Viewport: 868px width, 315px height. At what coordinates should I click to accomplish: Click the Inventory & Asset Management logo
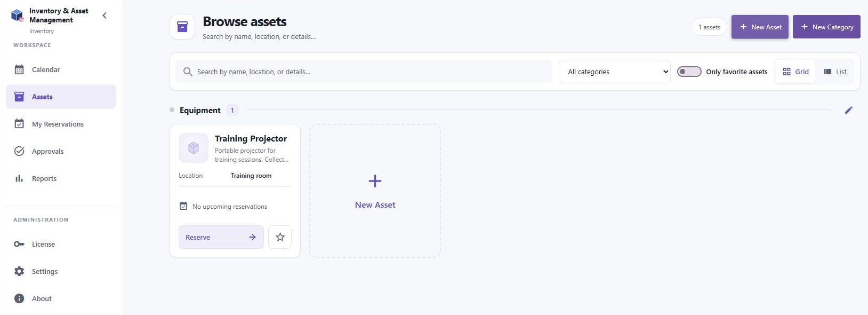18,15
